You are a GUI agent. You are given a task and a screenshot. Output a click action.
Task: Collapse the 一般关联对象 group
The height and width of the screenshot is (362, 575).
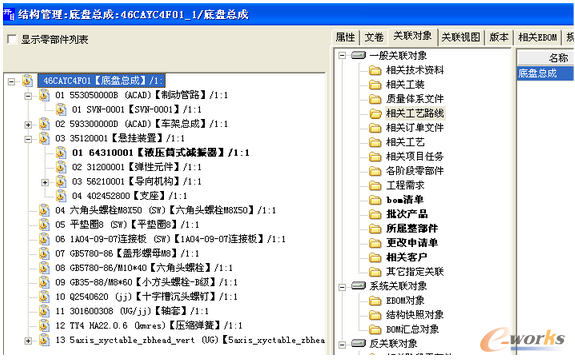pyautogui.click(x=342, y=55)
